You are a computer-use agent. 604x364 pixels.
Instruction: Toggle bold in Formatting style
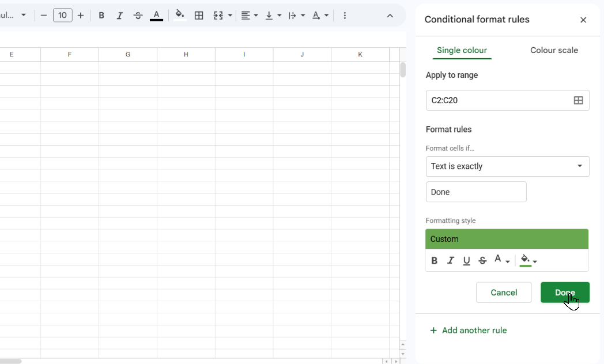click(x=434, y=260)
